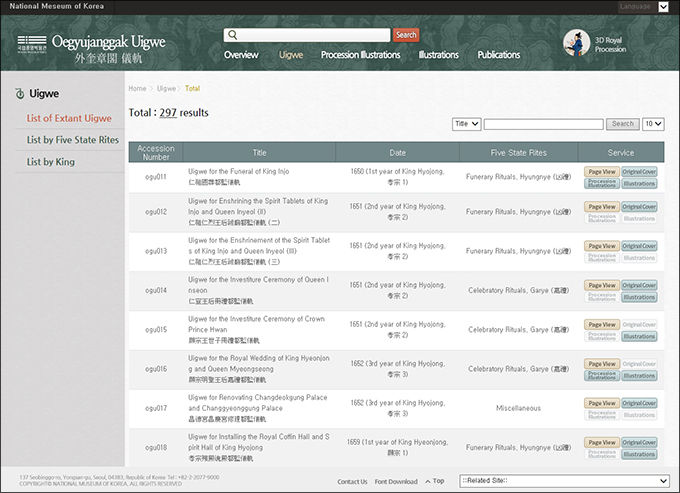Click the Oegyujanggak Uigwe site title
The height and width of the screenshot is (493, 680).
(108, 42)
